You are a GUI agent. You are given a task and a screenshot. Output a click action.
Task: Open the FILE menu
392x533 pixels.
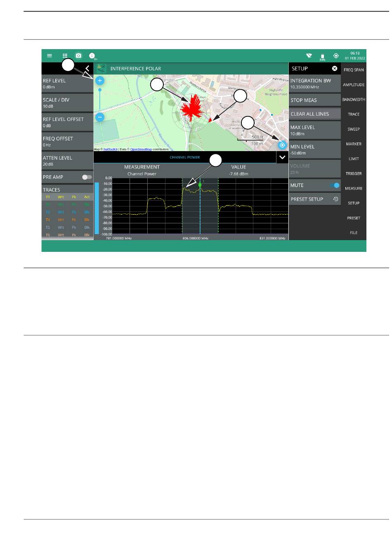click(x=354, y=233)
